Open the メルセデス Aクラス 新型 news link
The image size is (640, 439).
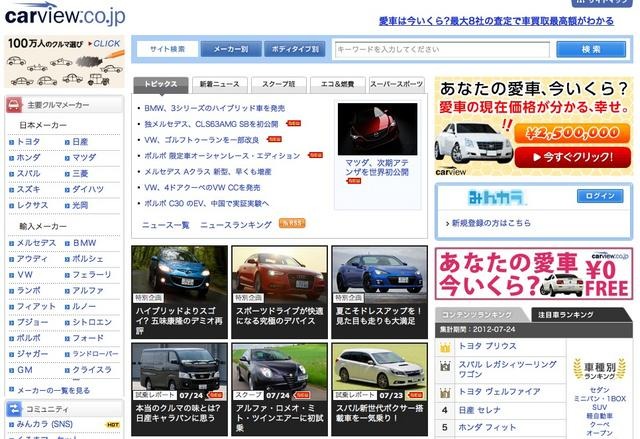208,172
